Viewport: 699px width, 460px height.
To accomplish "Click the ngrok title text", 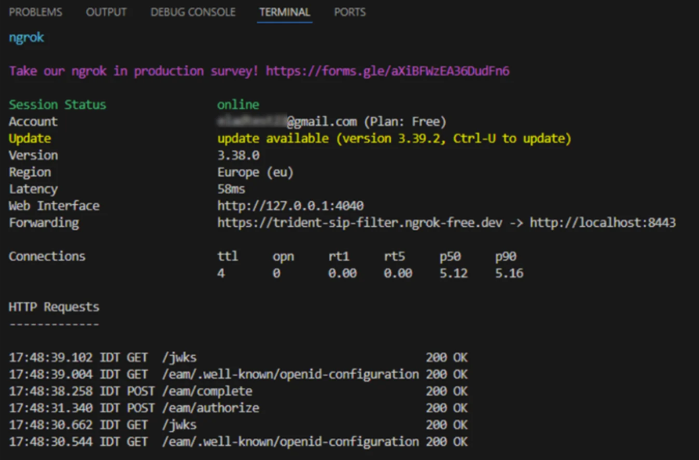I will pyautogui.click(x=26, y=37).
